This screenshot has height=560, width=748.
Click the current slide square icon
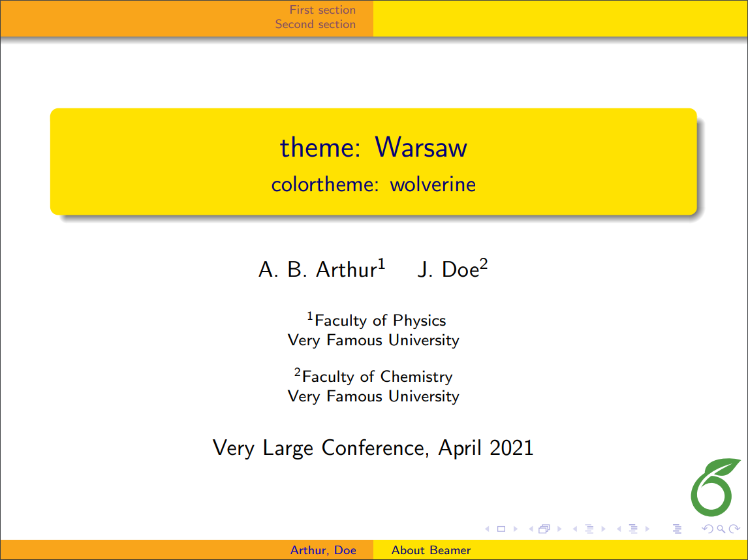[x=501, y=529]
